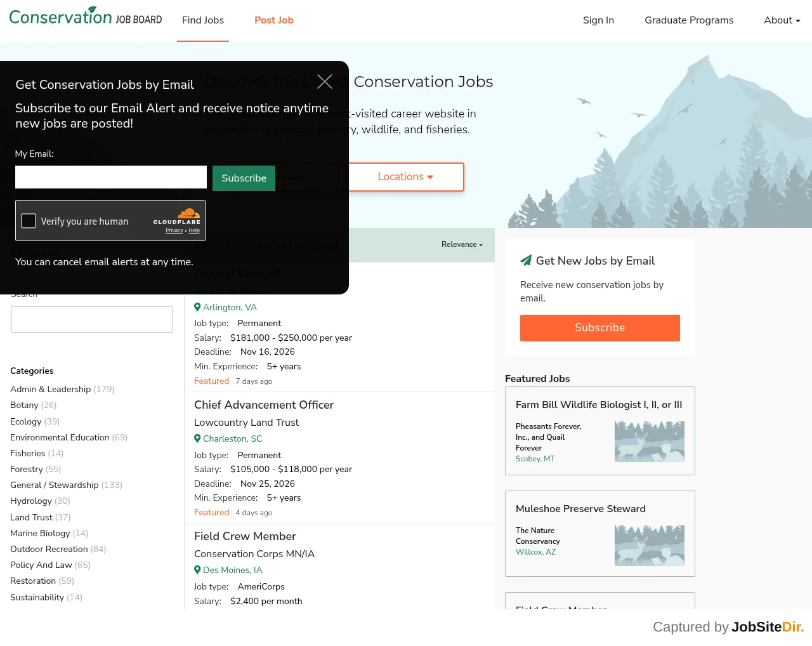Click the Featured tag on the 4 days ago listing
The height and width of the screenshot is (646, 812).
coord(211,512)
